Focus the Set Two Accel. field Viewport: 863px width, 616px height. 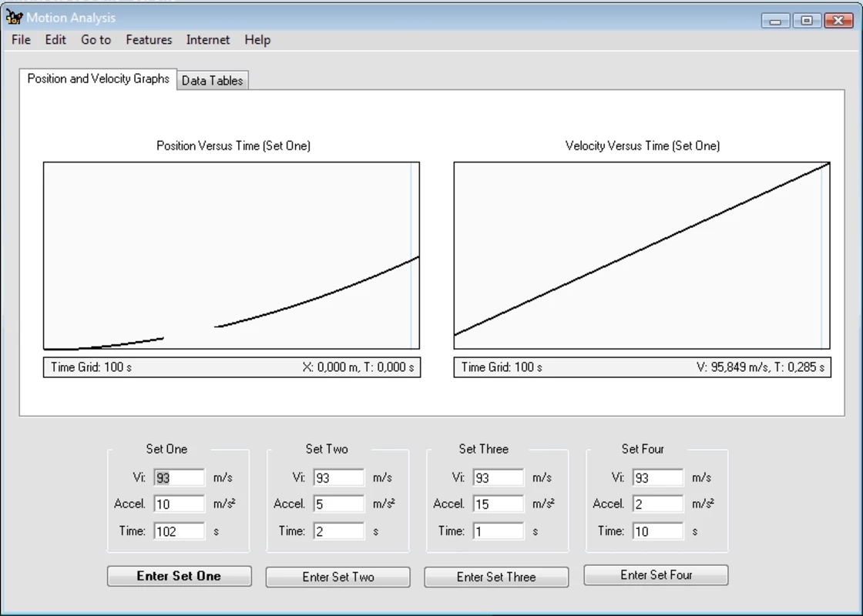coord(338,504)
